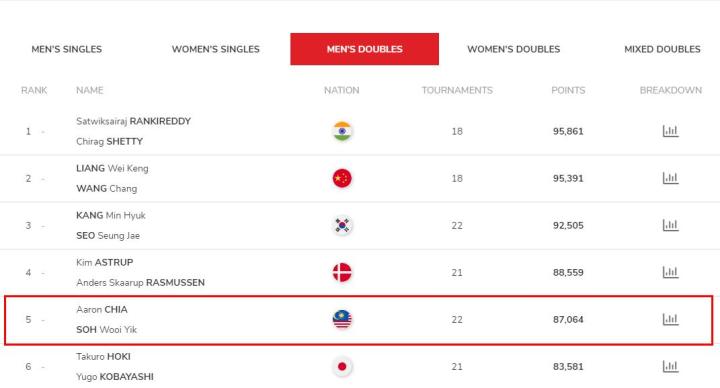Show the breakdown chart for Hoki/Kobayashi

click(670, 366)
